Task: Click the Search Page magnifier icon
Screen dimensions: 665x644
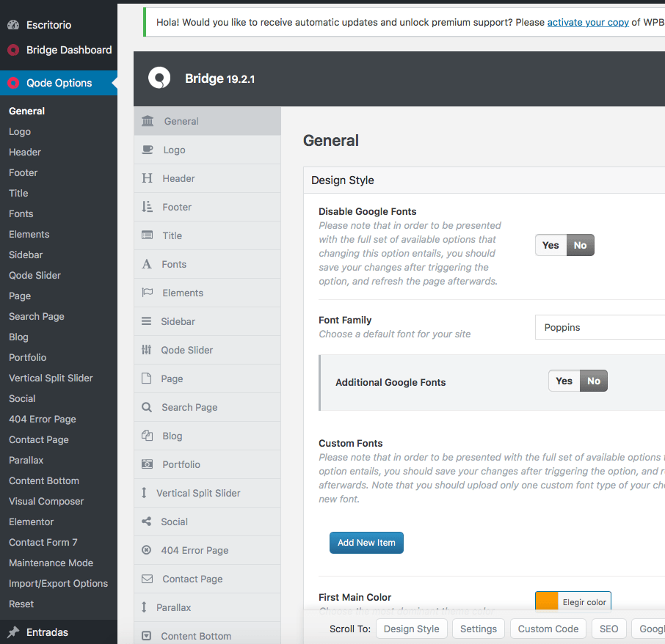Action: click(x=147, y=407)
